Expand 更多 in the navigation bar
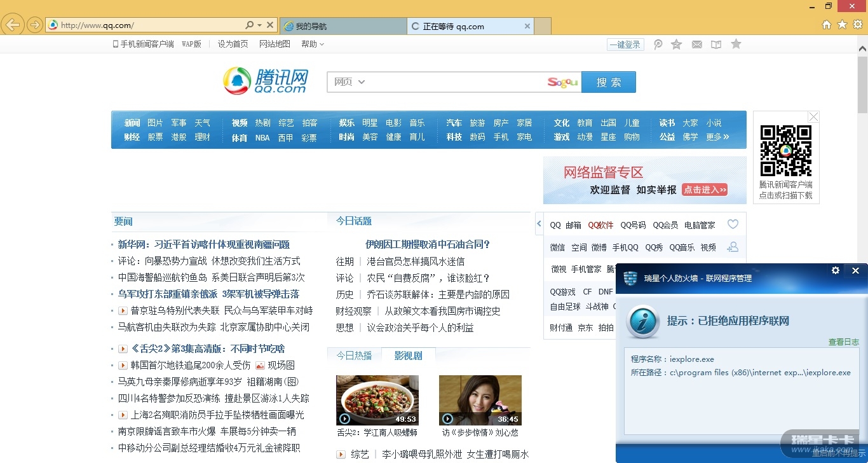The image size is (868, 463). (718, 137)
